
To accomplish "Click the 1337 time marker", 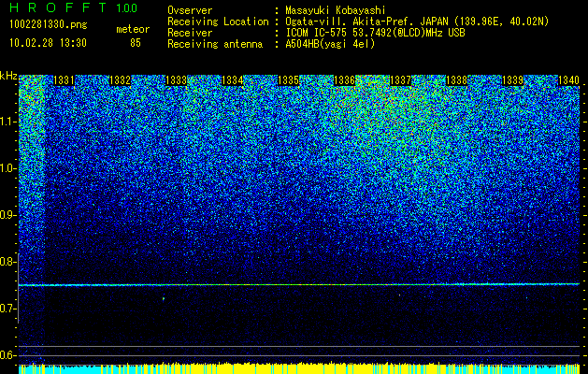I will coord(400,80).
